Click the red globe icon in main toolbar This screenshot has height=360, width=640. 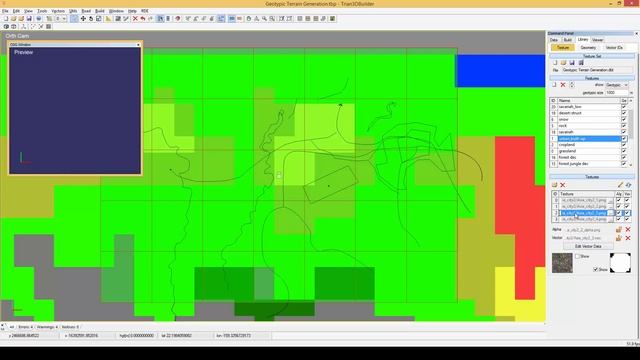coord(178,19)
